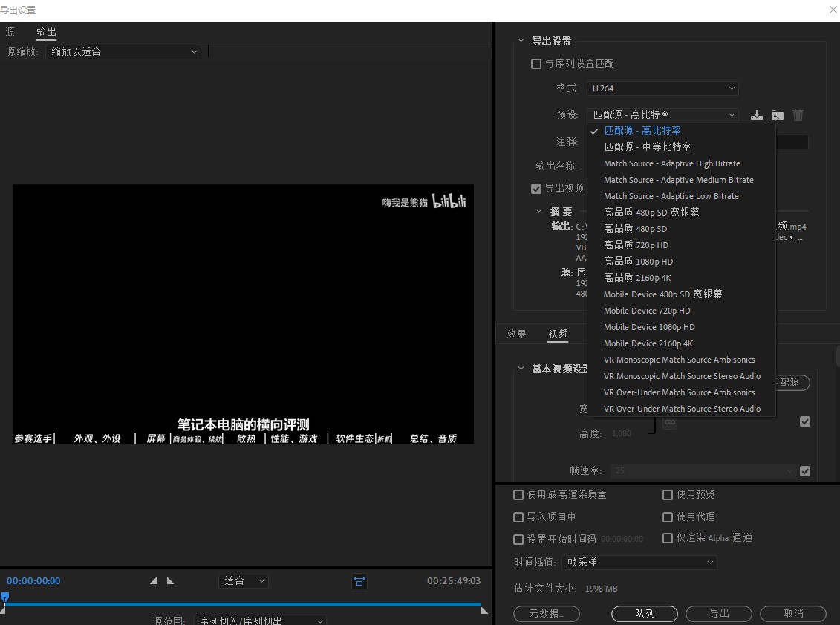Collapse the 导出设置 section
840x625 pixels.
tap(520, 41)
